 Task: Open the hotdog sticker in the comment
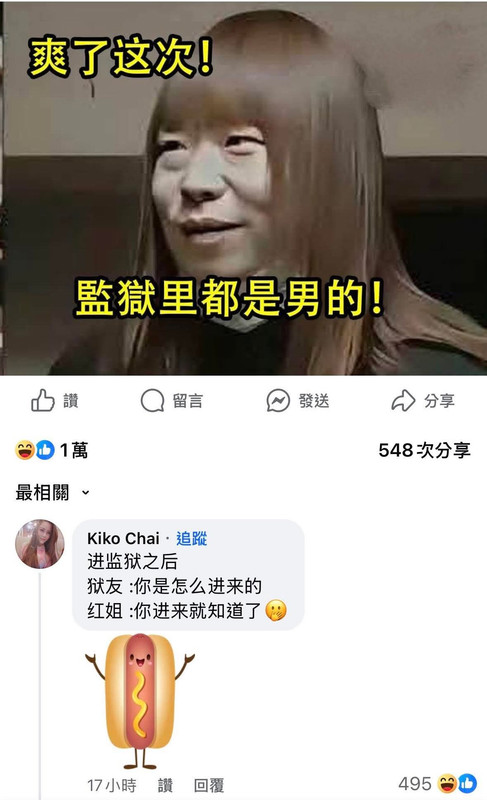(140, 701)
